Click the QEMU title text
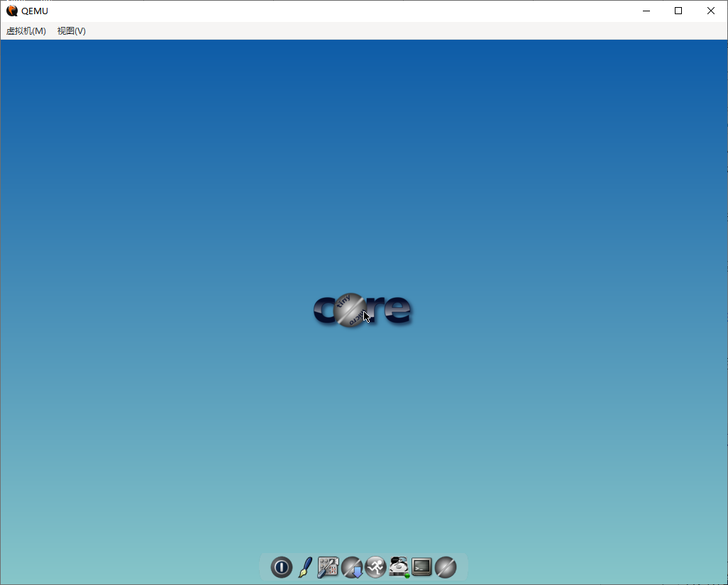 pyautogui.click(x=35, y=11)
